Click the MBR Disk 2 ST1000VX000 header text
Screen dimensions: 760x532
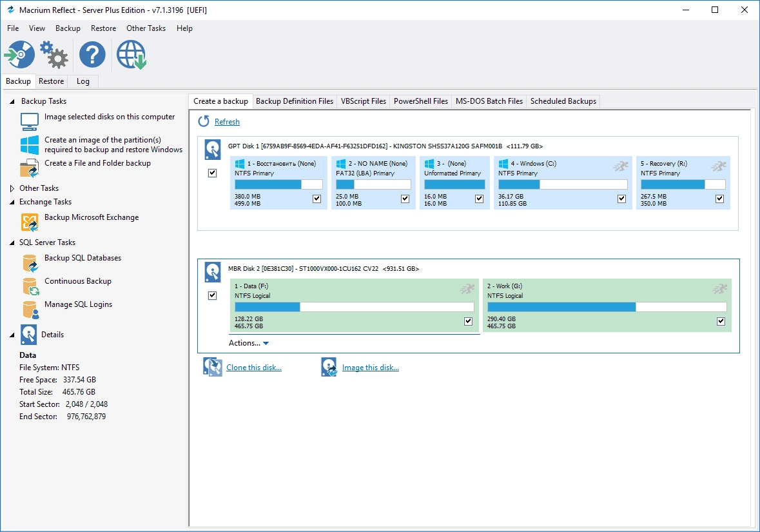click(x=324, y=269)
